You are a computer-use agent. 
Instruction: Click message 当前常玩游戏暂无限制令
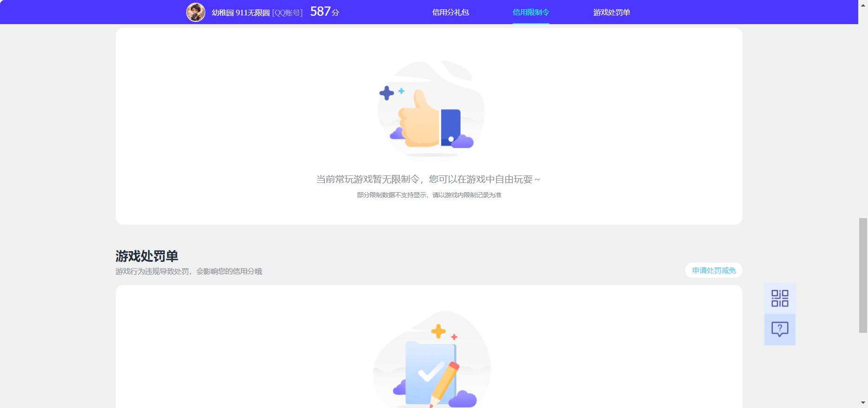click(368, 179)
